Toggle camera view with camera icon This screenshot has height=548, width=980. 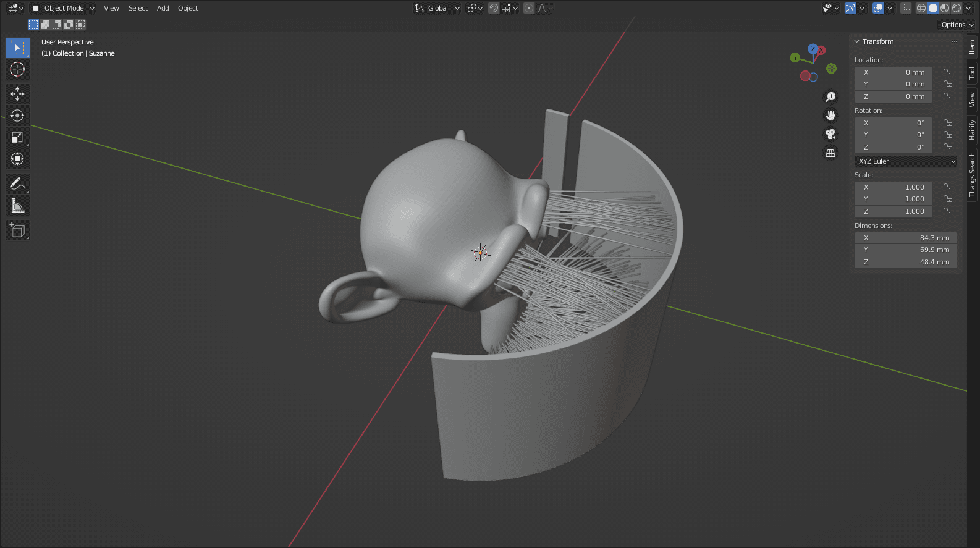tap(830, 134)
